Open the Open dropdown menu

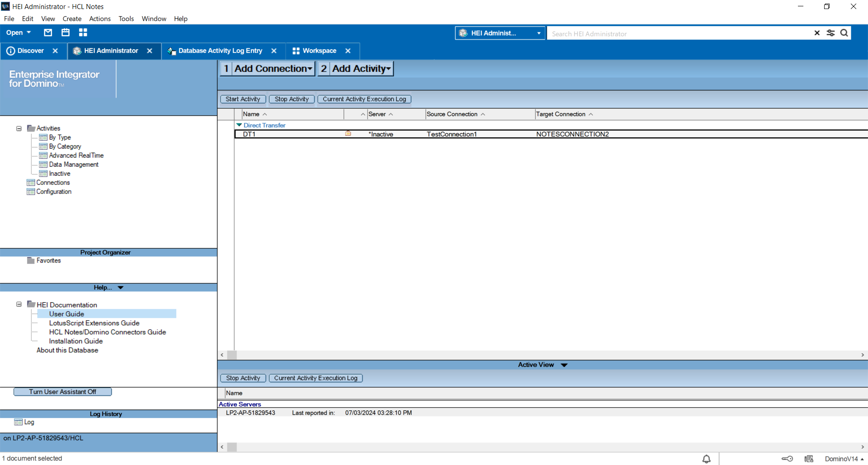[x=19, y=33]
